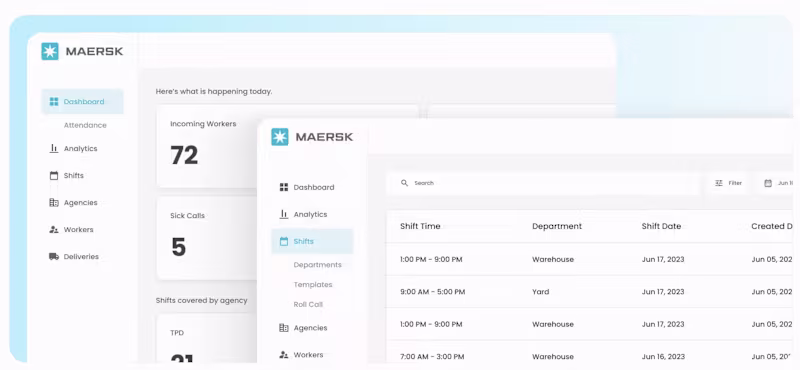Open the Departments submenu item

317,265
